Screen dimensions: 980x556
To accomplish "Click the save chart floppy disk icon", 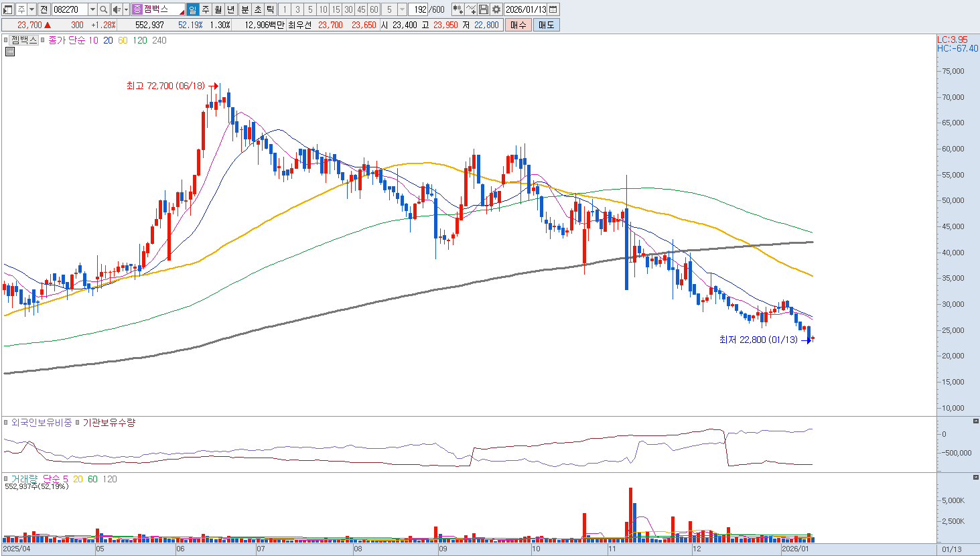I will [x=484, y=9].
